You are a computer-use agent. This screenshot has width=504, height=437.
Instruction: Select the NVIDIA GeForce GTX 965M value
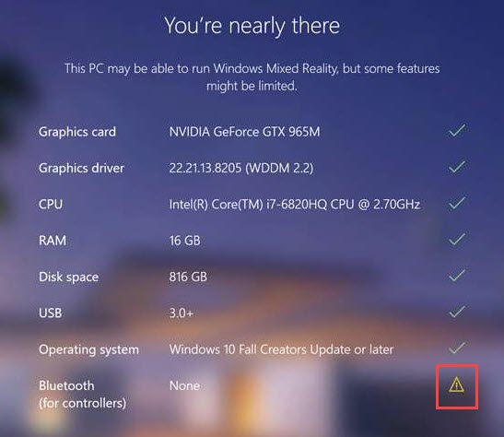(244, 132)
